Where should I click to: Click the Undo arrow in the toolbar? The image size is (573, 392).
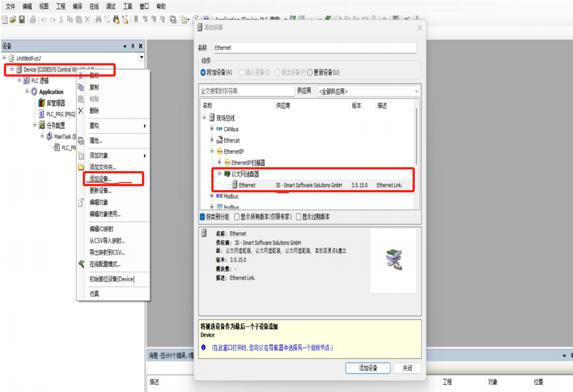click(x=44, y=20)
